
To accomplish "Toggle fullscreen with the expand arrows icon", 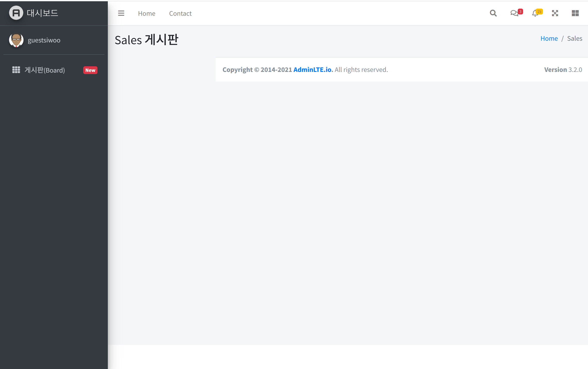I will (x=555, y=13).
